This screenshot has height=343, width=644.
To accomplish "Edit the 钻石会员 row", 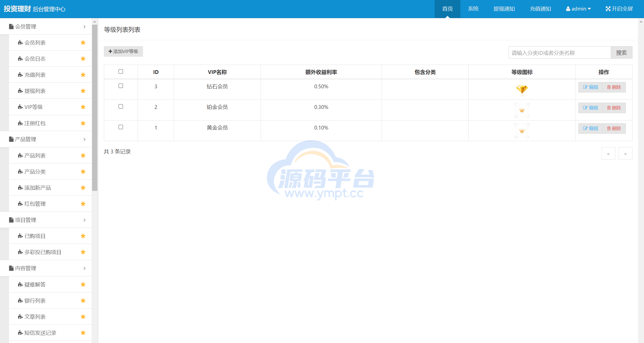I will [x=590, y=87].
